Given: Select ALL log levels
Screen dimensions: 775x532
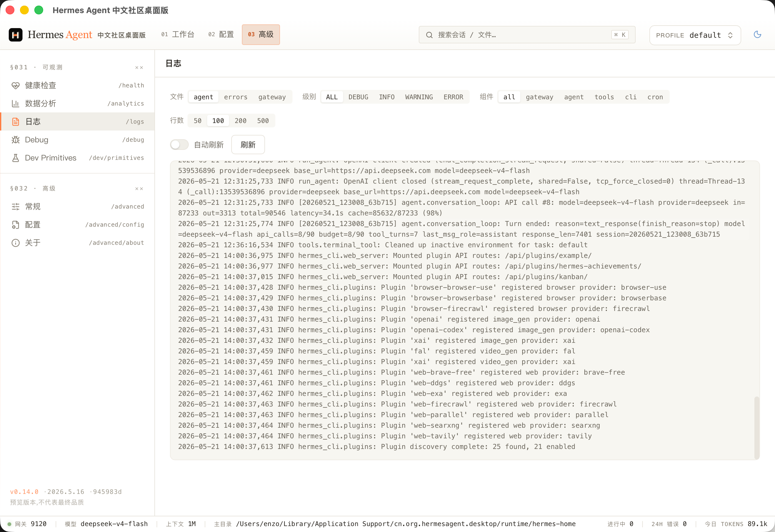Looking at the screenshot, I should [x=332, y=97].
